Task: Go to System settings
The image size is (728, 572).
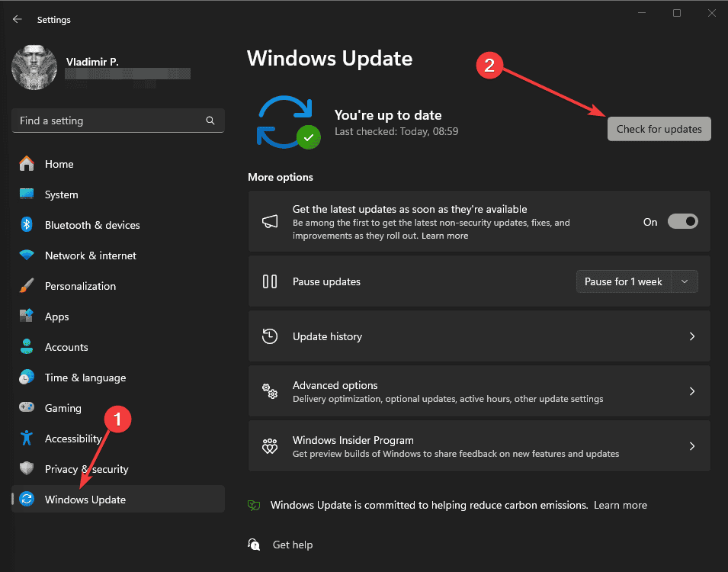Action: pos(61,194)
